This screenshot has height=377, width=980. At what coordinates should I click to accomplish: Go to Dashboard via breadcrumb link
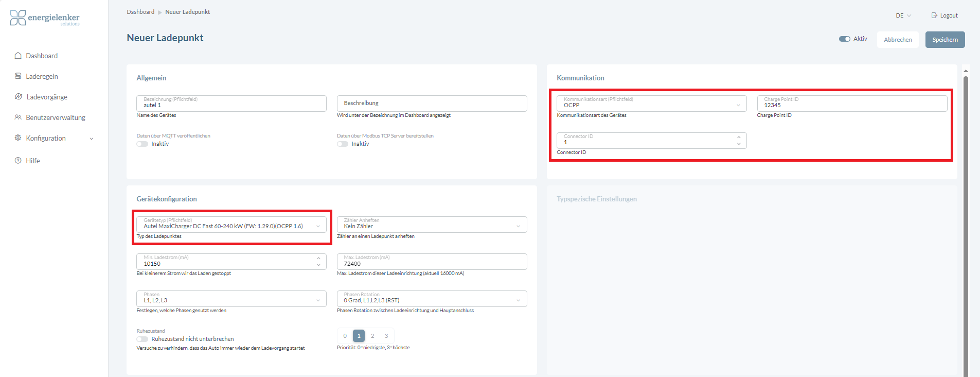pos(140,12)
